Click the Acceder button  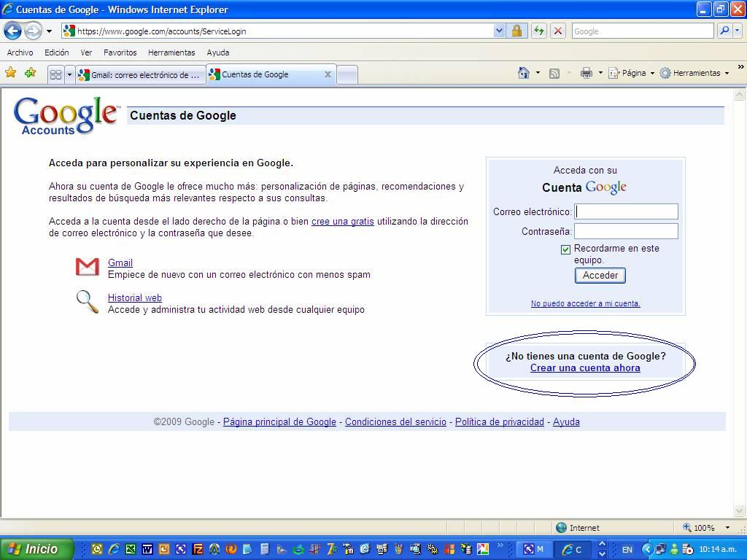(600, 275)
